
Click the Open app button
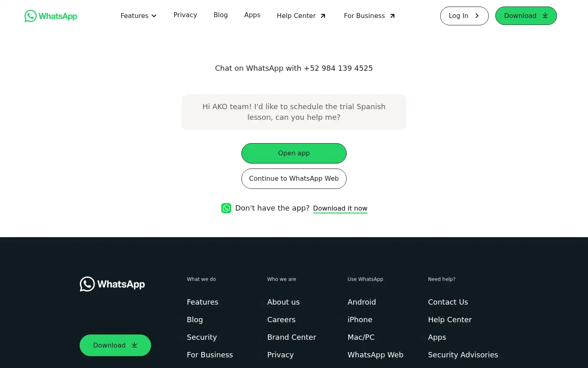pos(294,153)
